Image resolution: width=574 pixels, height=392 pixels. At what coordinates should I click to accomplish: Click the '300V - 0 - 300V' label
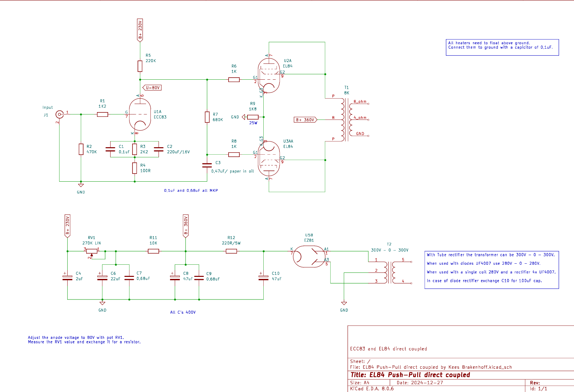tap(389, 250)
